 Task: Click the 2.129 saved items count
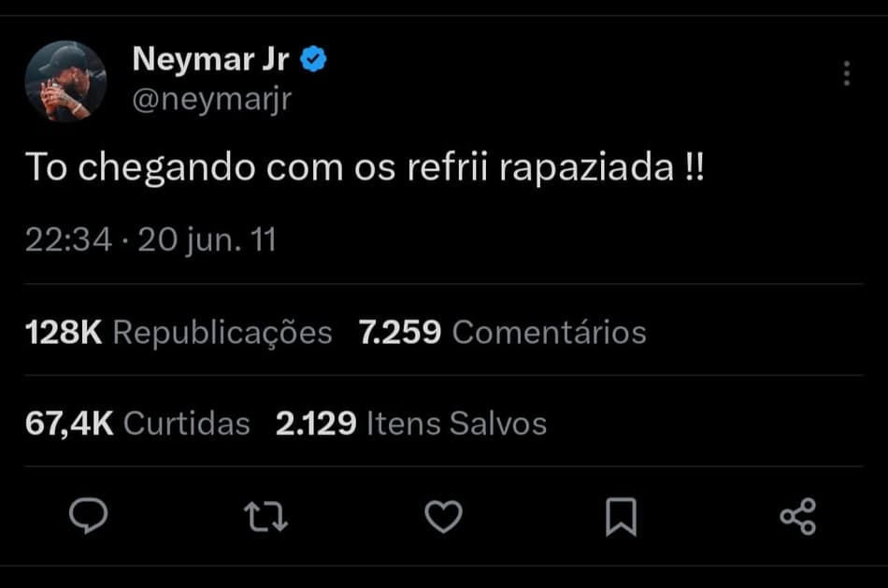pyautogui.click(x=316, y=423)
